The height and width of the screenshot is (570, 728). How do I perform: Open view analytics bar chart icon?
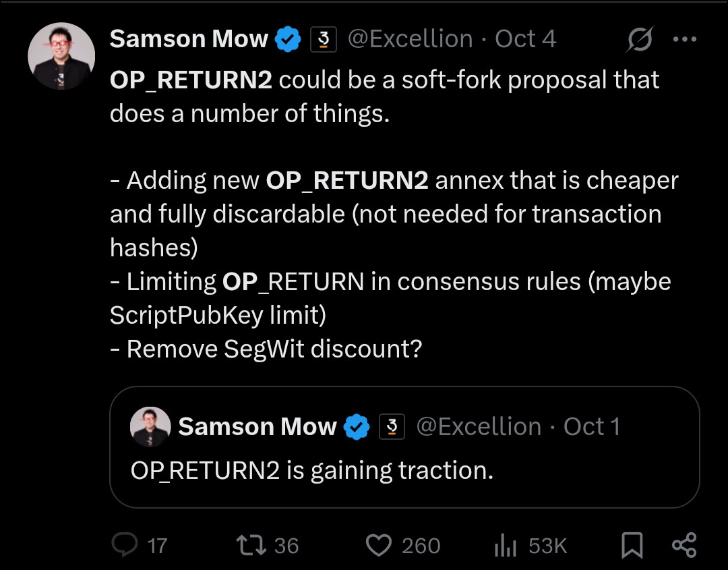point(505,545)
